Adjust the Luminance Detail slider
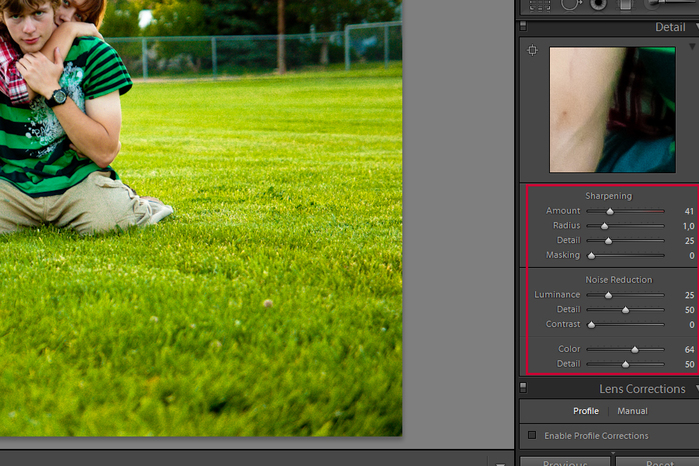699x466 pixels. [625, 309]
